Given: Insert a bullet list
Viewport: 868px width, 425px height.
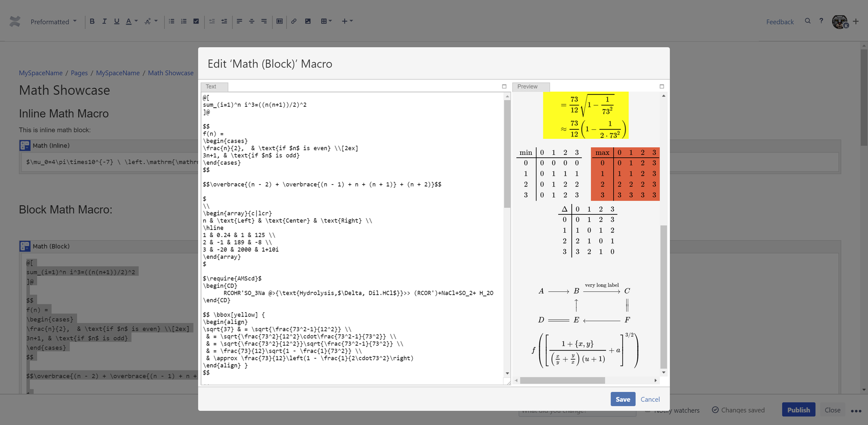Looking at the screenshot, I should [171, 21].
